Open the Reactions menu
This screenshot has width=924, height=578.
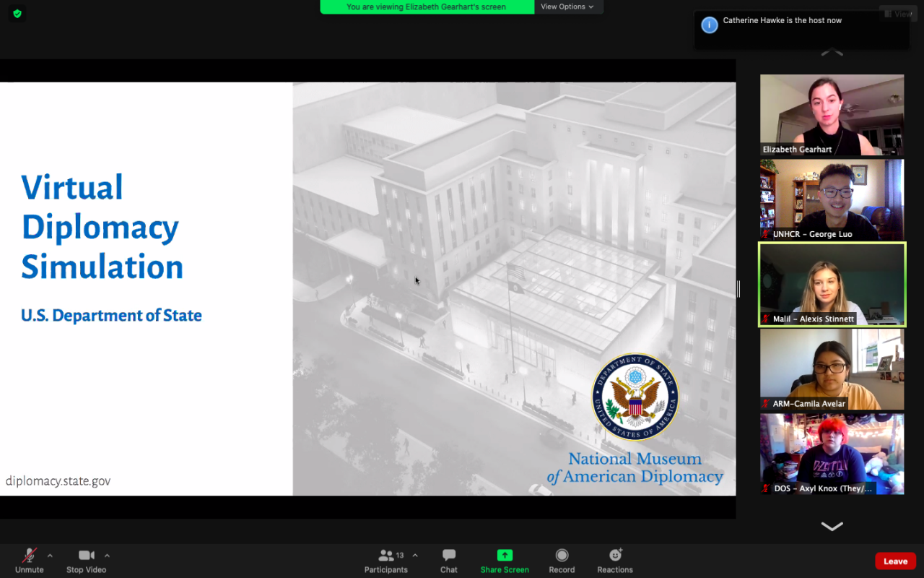tap(615, 561)
